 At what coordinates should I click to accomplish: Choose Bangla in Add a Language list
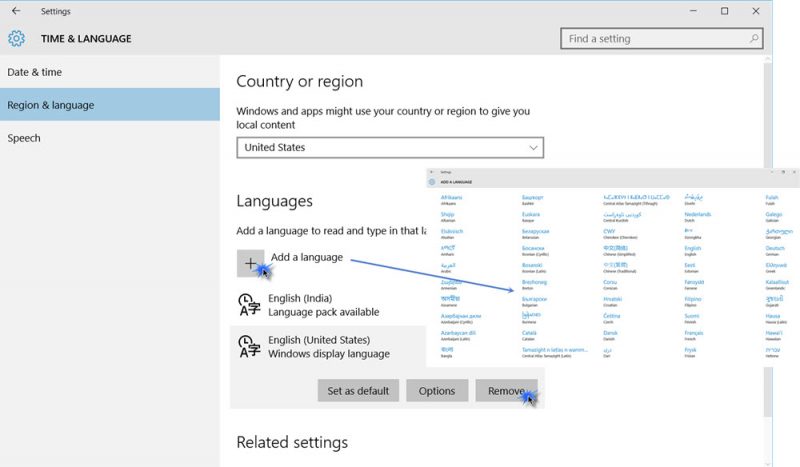click(x=447, y=352)
